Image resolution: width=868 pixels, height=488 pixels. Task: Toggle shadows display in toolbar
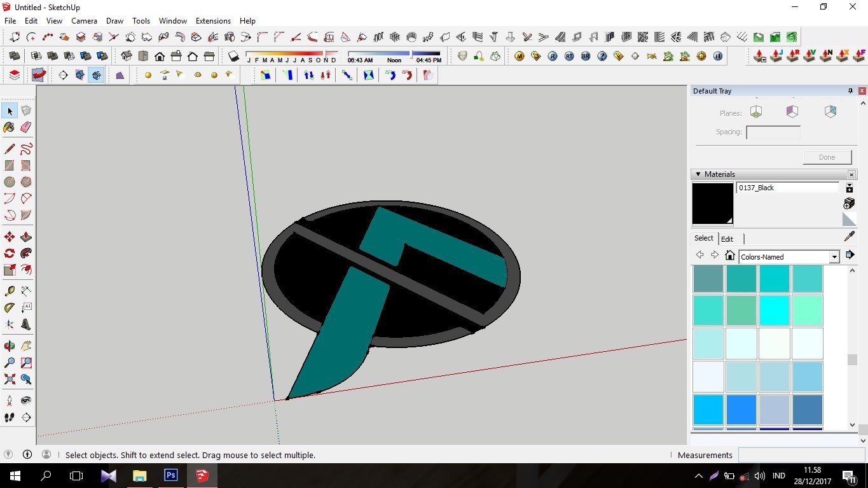click(234, 57)
